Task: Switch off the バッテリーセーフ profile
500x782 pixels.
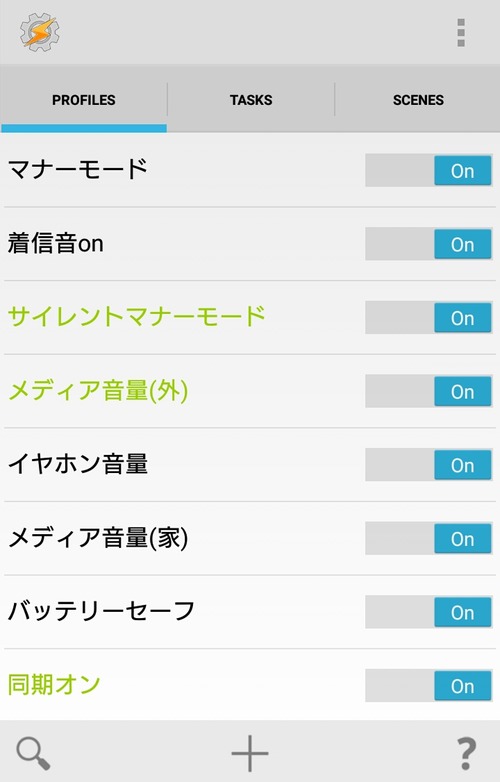Action: click(x=429, y=611)
